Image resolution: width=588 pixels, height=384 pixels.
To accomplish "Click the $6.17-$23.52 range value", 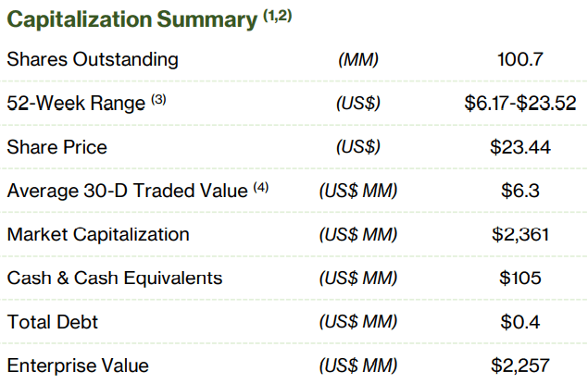I will tap(519, 104).
